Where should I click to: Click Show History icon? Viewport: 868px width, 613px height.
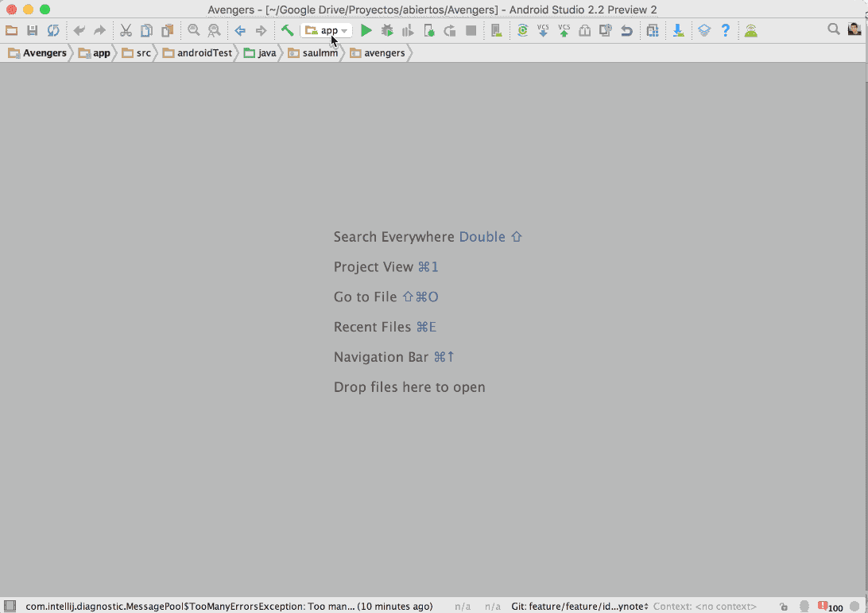584,30
